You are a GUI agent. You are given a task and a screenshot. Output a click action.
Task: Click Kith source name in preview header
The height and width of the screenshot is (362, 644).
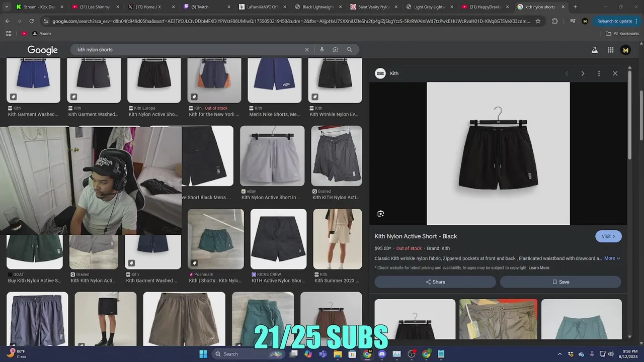point(394,73)
